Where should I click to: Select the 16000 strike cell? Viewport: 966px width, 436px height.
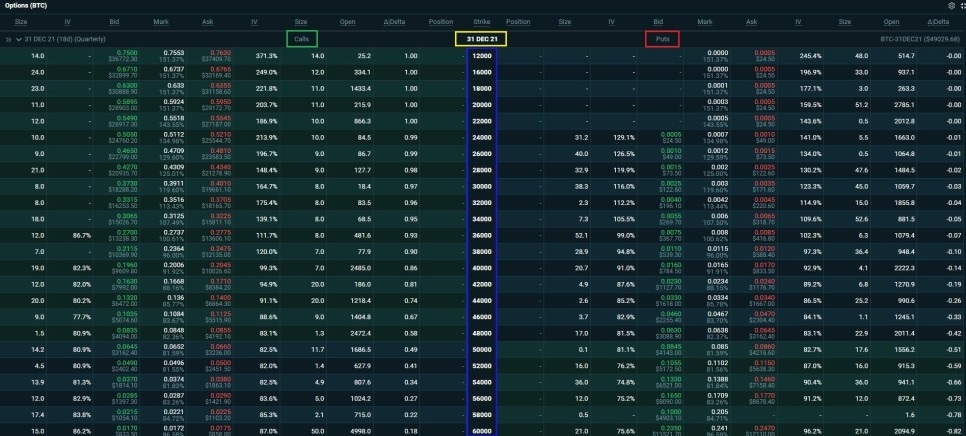pos(482,72)
